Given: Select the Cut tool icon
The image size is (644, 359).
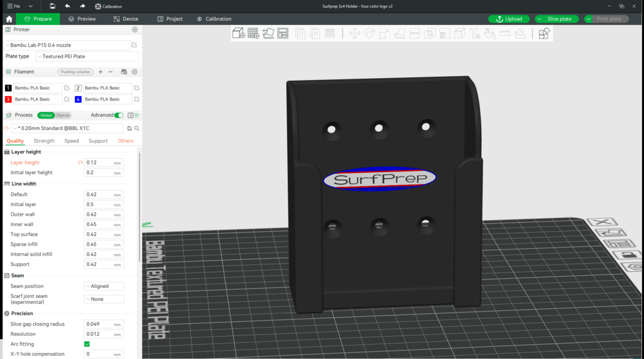Looking at the screenshot, I should pyautogui.click(x=415, y=33).
